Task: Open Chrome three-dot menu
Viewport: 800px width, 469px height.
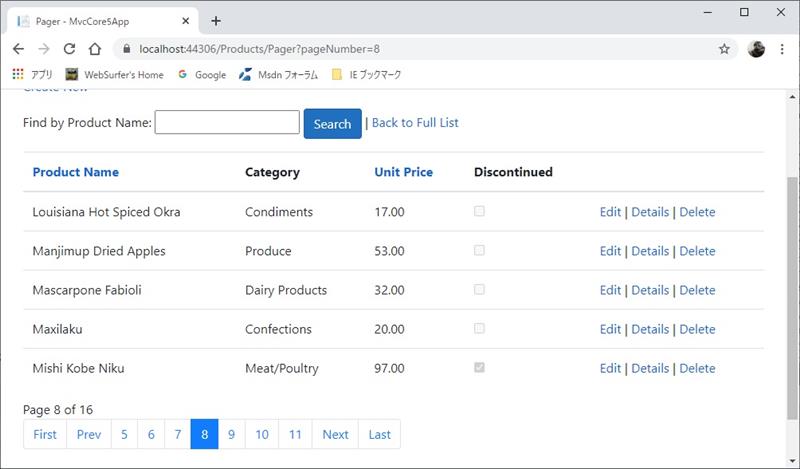Action: 783,49
